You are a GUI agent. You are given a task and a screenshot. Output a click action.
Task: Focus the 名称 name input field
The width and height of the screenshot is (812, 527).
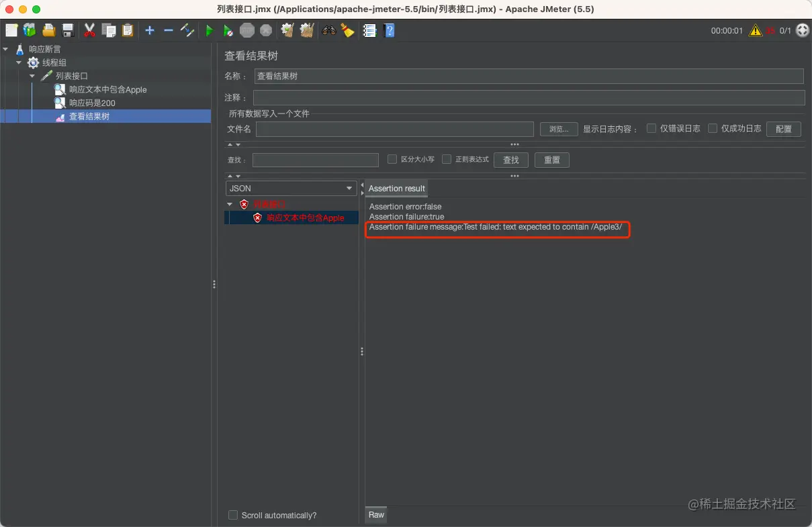(529, 76)
